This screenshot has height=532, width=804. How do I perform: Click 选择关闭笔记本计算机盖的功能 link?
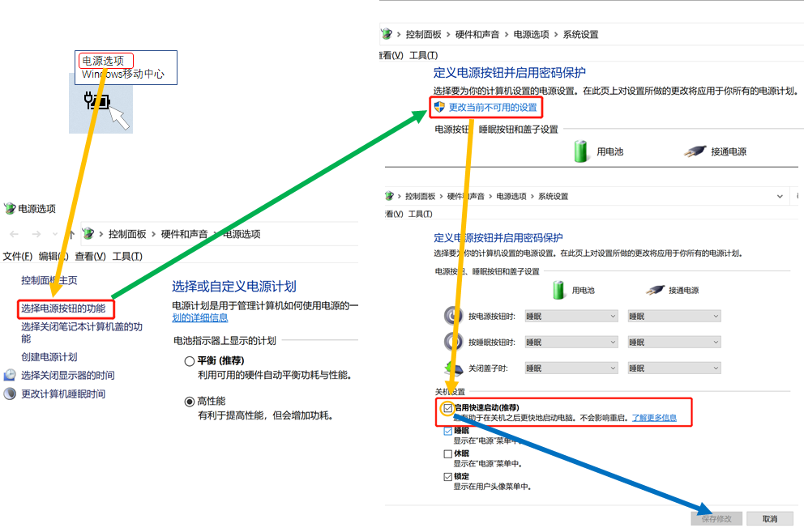click(x=82, y=332)
